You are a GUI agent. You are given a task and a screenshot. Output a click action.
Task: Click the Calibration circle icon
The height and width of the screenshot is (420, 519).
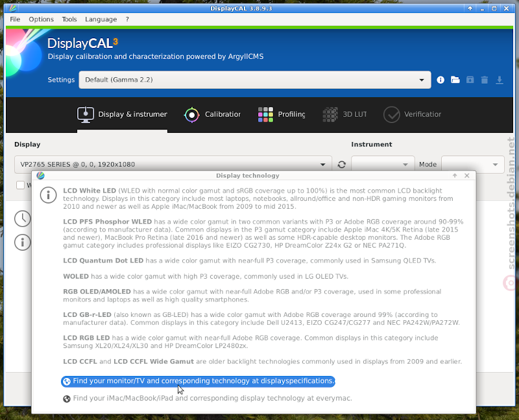point(191,115)
